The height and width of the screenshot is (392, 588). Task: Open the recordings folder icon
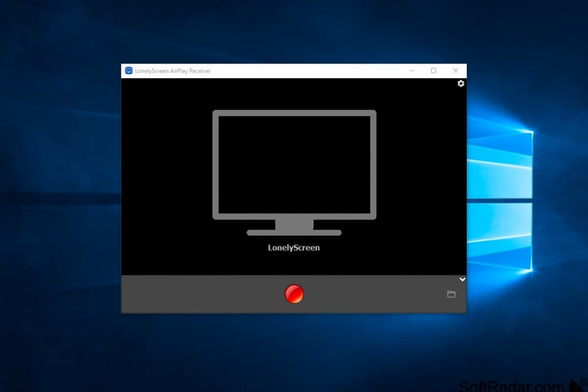pos(451,294)
